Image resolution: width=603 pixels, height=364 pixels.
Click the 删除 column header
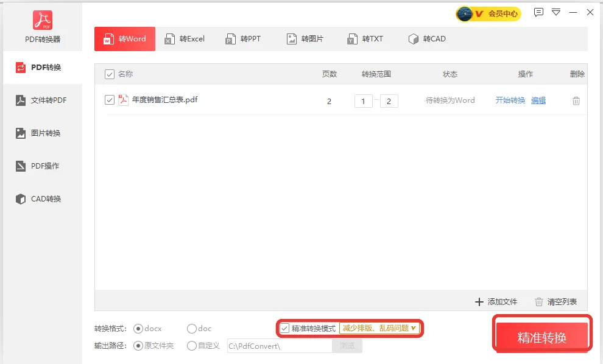[577, 74]
